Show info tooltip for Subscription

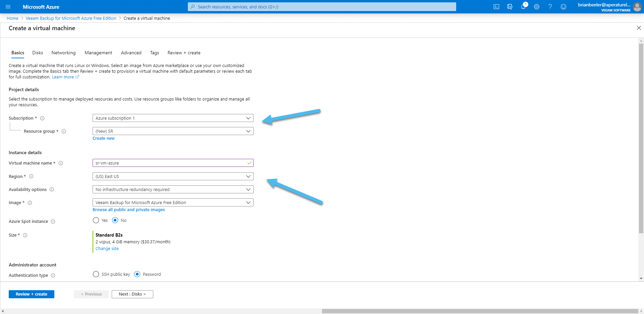tap(42, 118)
